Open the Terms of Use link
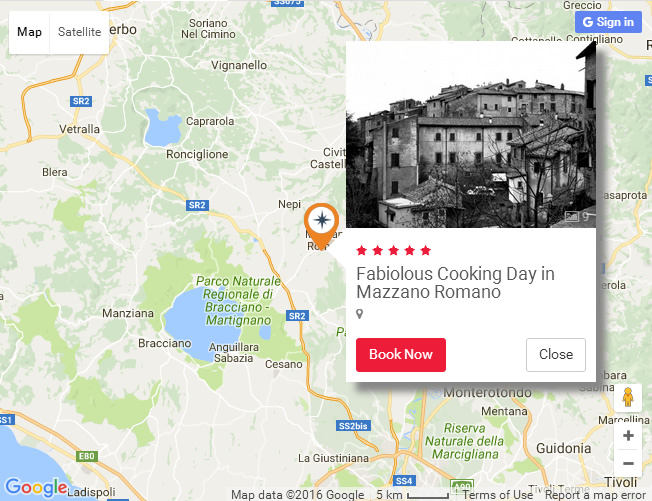Image resolution: width=652 pixels, height=501 pixels. point(498,495)
